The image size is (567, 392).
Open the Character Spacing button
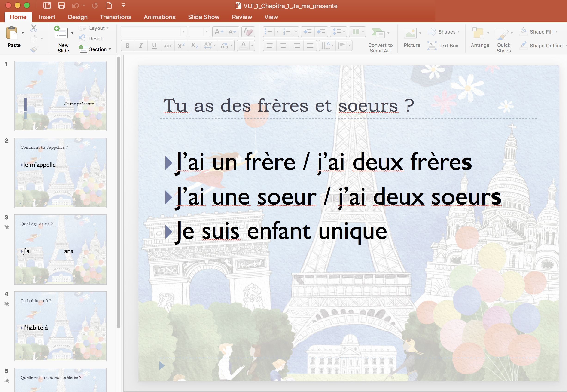[210, 46]
